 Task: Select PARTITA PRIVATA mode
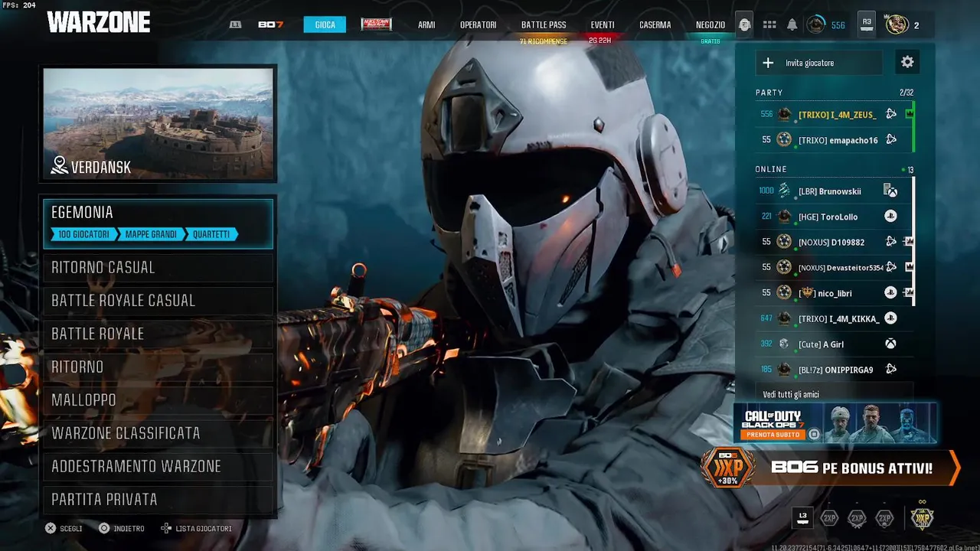pyautogui.click(x=158, y=499)
